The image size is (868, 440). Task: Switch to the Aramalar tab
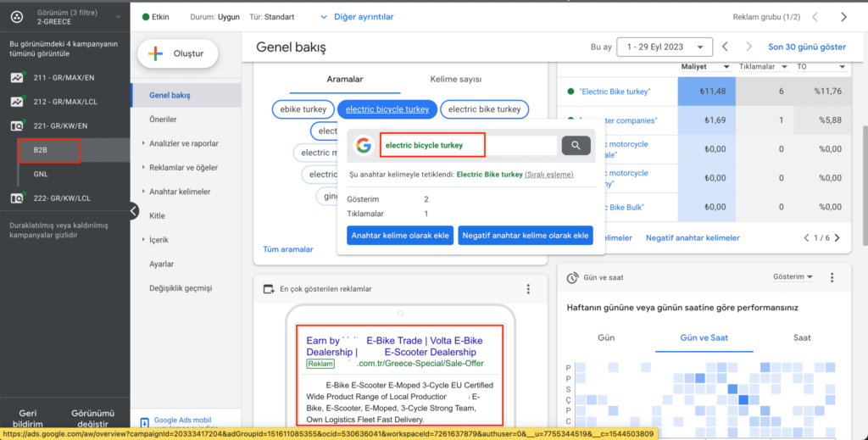[344, 79]
